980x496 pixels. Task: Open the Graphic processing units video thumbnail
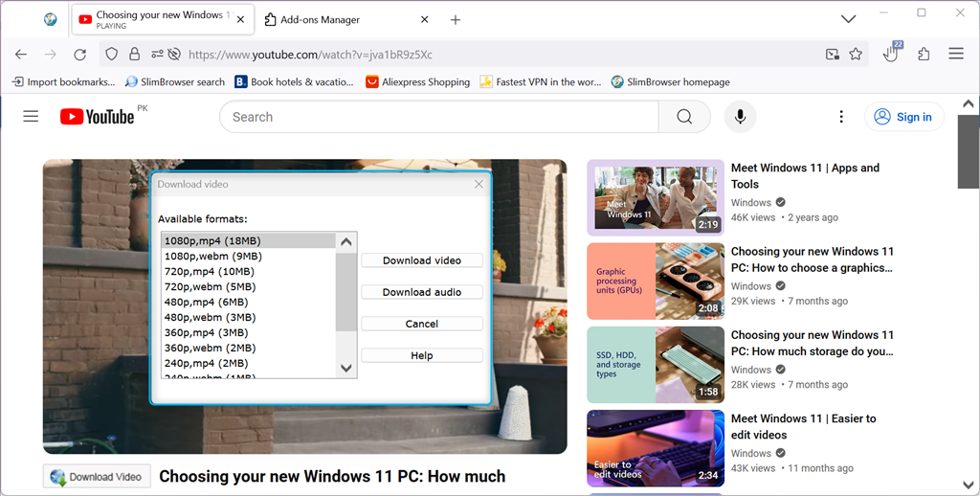656,282
